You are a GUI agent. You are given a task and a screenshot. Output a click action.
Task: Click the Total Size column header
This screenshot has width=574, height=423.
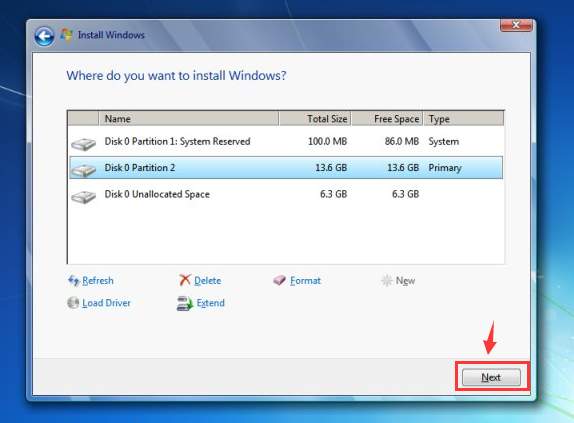click(x=315, y=119)
